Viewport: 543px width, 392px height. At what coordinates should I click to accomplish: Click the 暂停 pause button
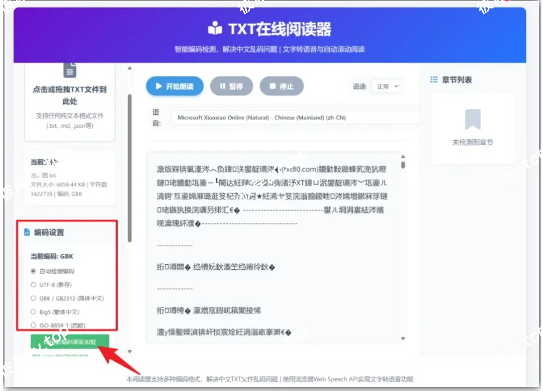231,86
